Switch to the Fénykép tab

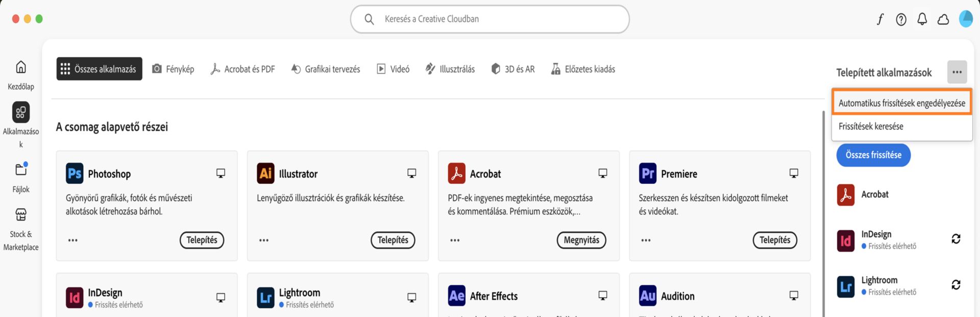[173, 68]
